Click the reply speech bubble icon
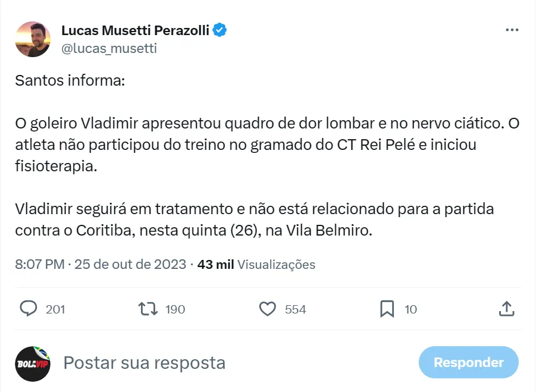This screenshot has width=555, height=392. pos(29,309)
